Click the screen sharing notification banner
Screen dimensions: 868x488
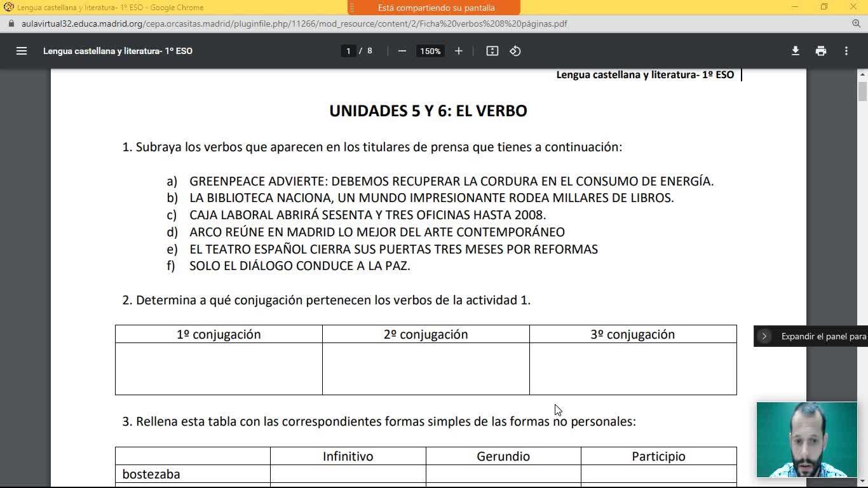click(x=435, y=8)
